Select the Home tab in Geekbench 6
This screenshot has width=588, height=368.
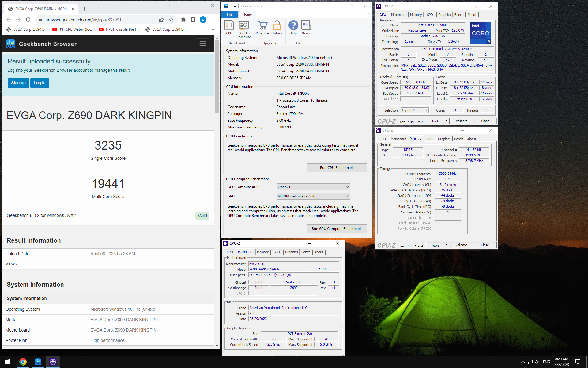tap(247, 14)
